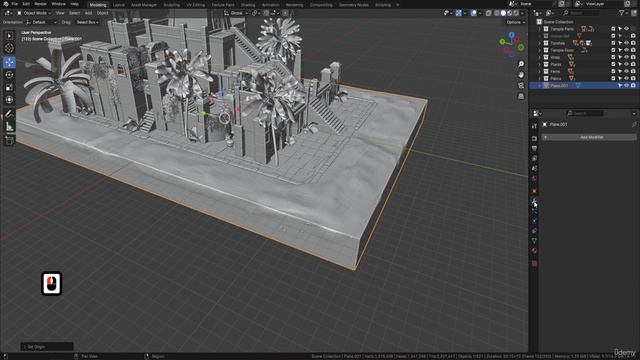Image resolution: width=640 pixels, height=360 pixels.
Task: Expand the Vines collection
Action: [x=540, y=57]
